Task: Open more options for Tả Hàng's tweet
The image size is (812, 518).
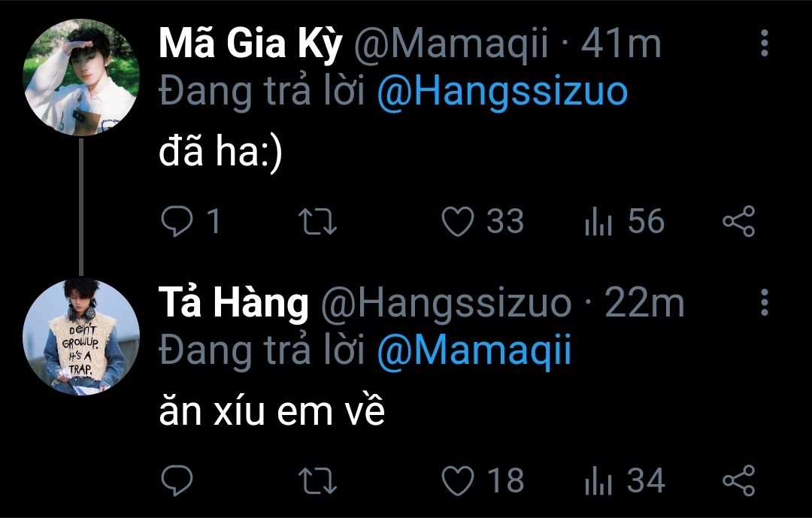Action: point(765,303)
